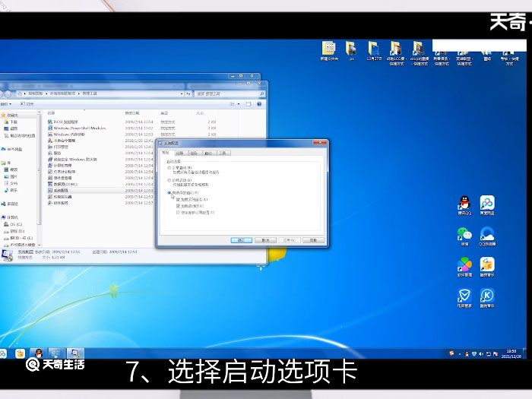Switch to the Startup tab in the dialog

[209, 153]
